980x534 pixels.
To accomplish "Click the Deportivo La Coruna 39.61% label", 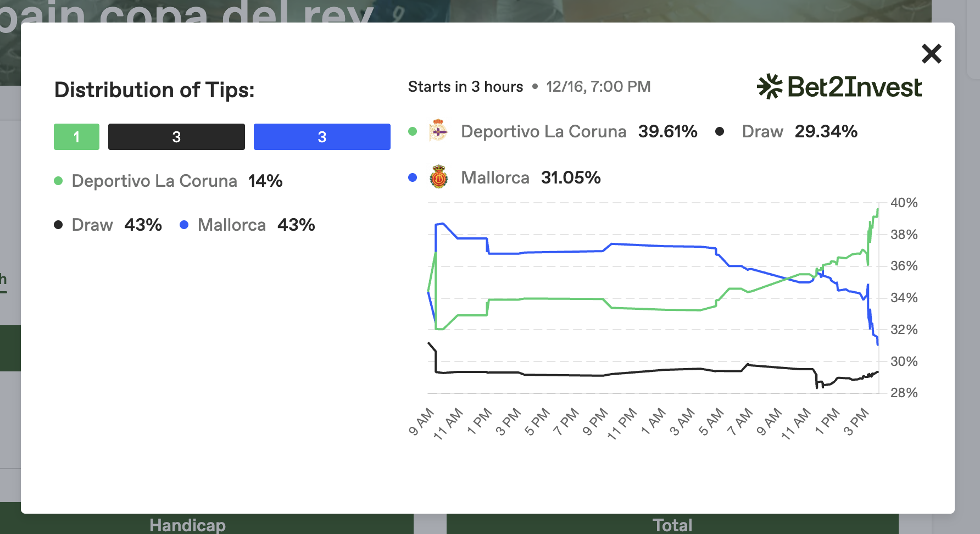I will point(578,131).
